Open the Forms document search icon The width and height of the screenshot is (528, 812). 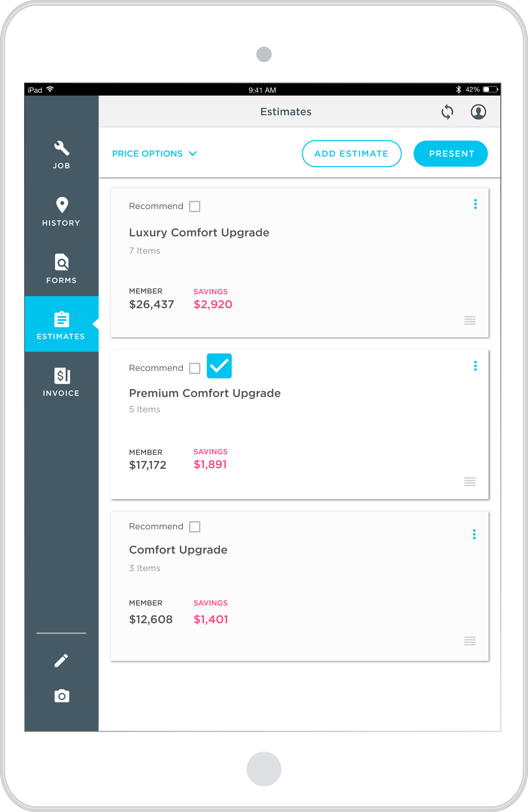tap(62, 262)
